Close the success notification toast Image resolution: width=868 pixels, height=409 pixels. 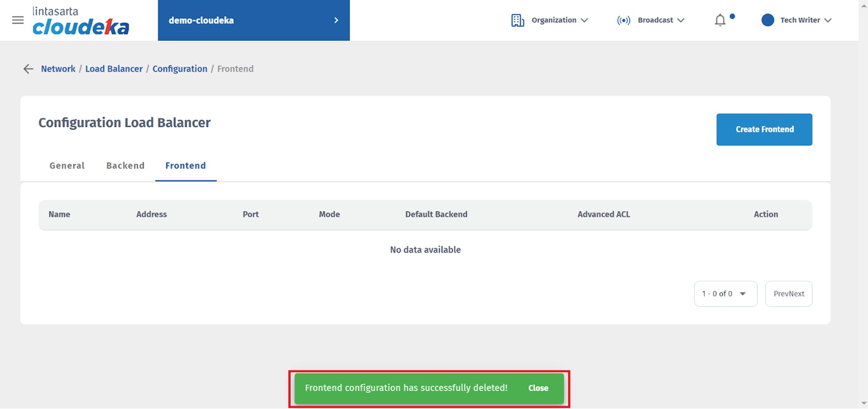click(x=538, y=388)
